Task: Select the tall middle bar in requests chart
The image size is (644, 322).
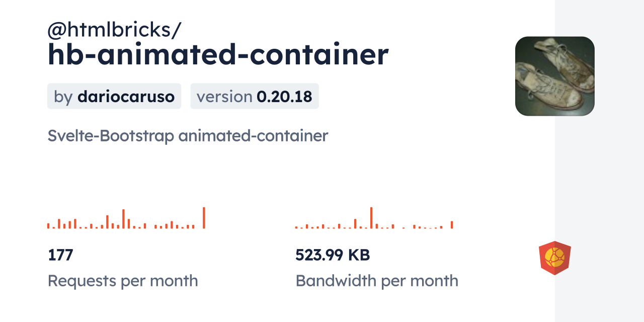Action: tap(123, 219)
